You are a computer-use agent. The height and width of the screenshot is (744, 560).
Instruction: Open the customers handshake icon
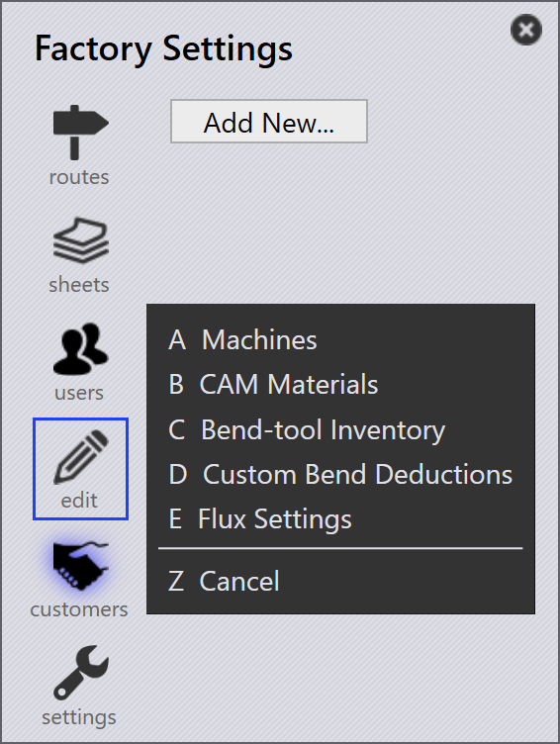(x=81, y=566)
